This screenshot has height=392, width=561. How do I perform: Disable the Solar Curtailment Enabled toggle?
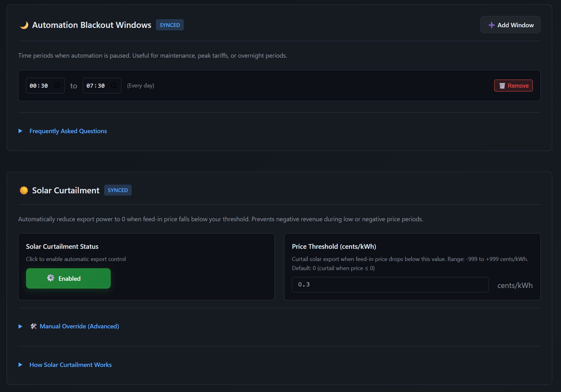[x=68, y=278]
